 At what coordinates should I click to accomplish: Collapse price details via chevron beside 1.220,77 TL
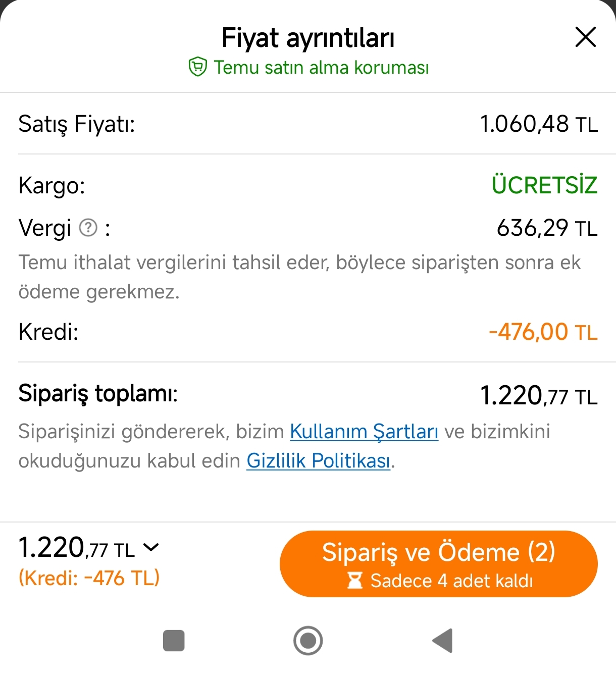click(x=151, y=547)
